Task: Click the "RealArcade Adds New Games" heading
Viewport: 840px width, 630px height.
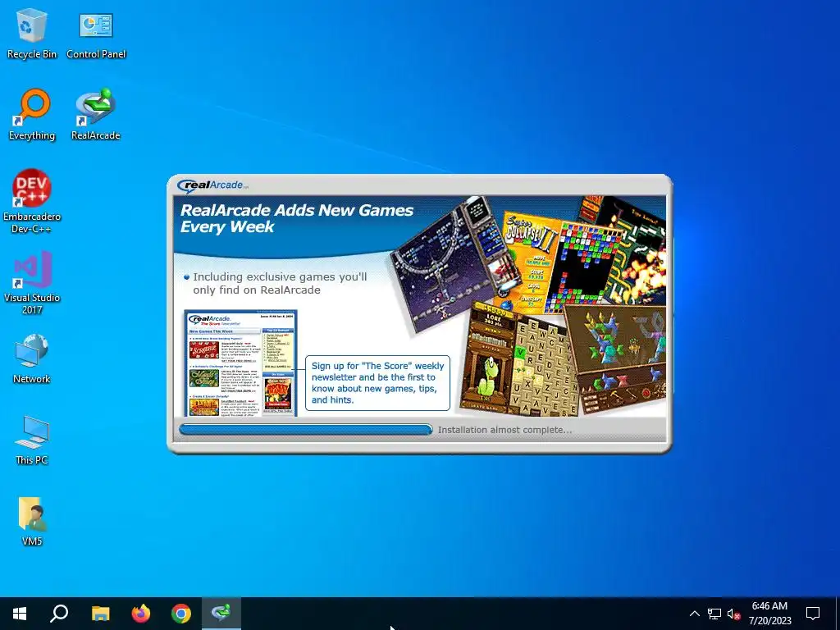Action: click(x=296, y=218)
